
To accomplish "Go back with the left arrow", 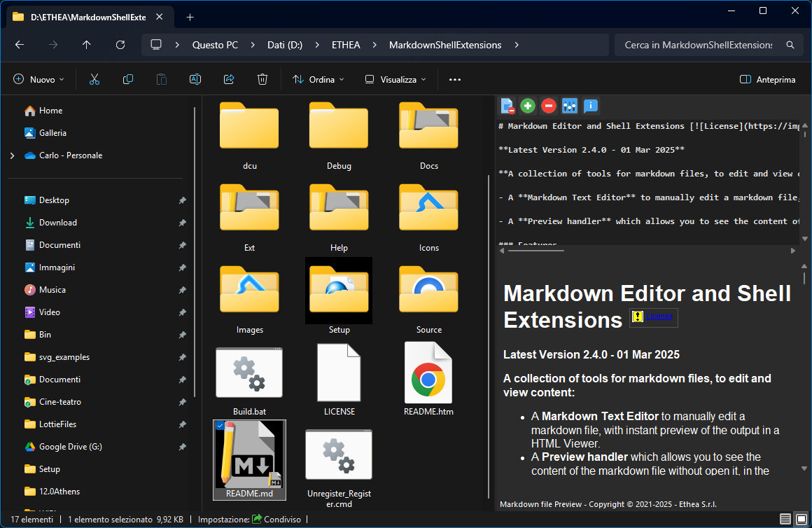I will [x=20, y=45].
